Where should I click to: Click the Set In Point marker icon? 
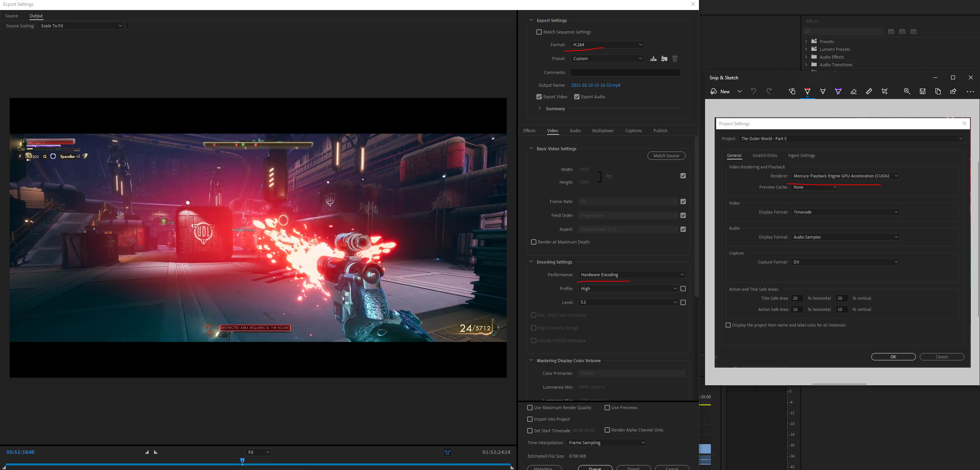(147, 452)
